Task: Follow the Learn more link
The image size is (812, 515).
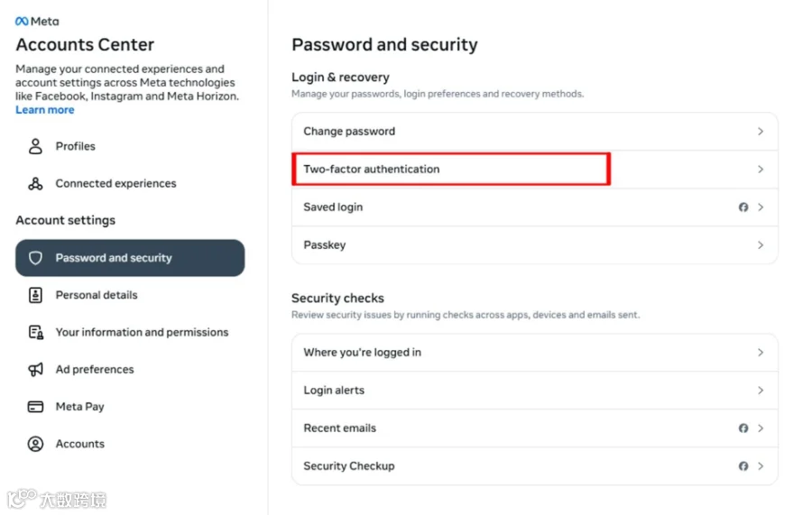Action: pos(45,110)
